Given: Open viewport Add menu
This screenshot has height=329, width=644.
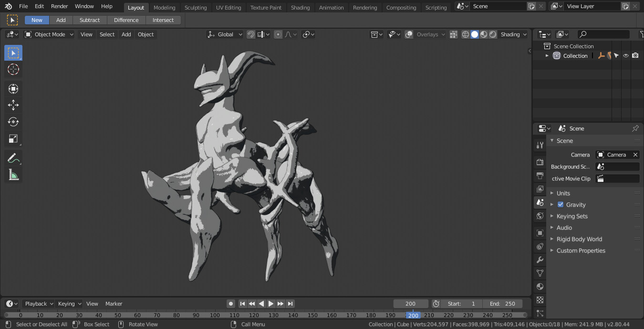Looking at the screenshot, I should coord(126,34).
